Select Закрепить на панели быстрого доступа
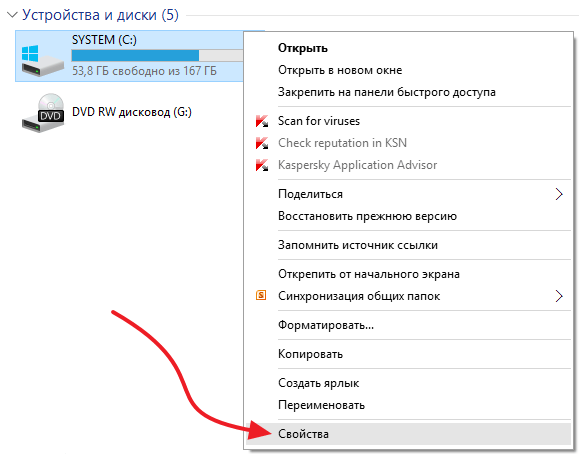This screenshot has width=579, height=454. pyautogui.click(x=408, y=92)
